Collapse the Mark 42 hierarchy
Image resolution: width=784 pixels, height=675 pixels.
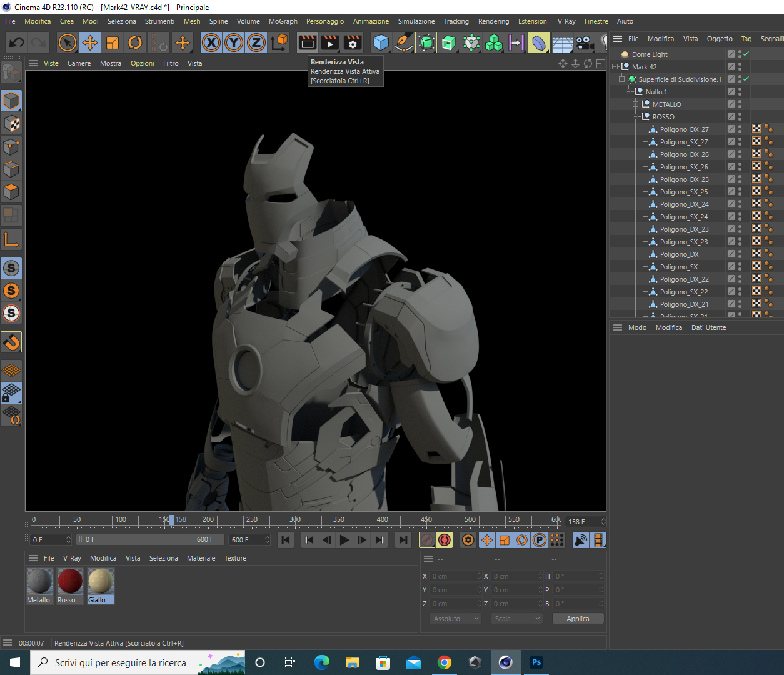[x=615, y=67]
